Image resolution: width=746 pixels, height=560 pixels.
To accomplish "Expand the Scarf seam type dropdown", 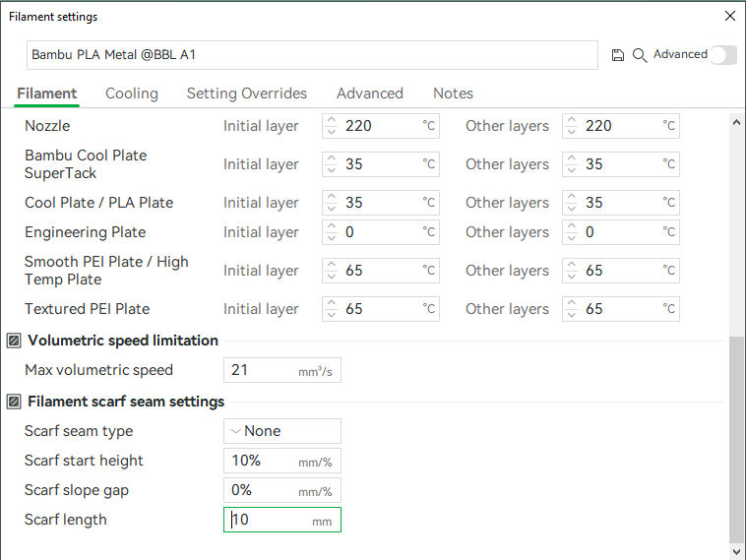I will point(282,431).
